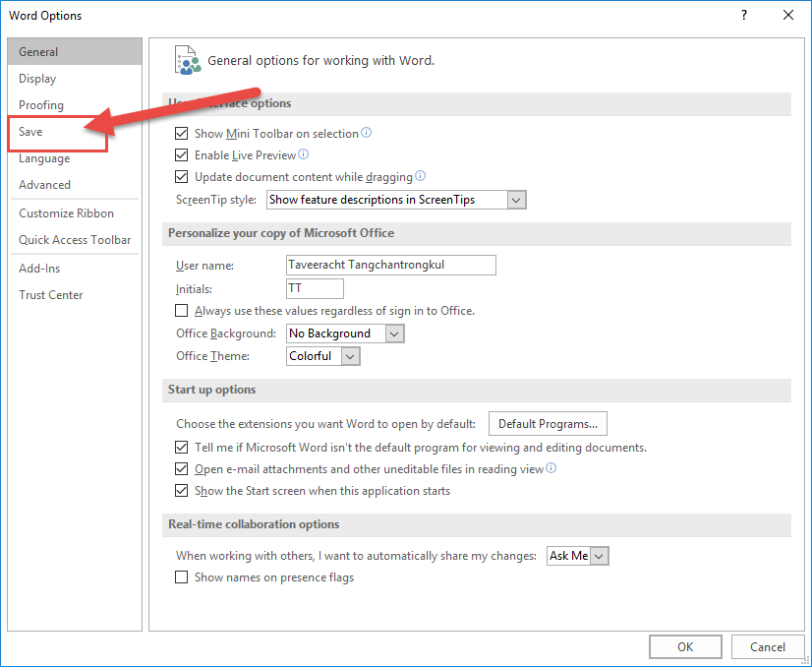812x667 pixels.
Task: Check Always use these values regardless of sign in
Action: tap(181, 311)
